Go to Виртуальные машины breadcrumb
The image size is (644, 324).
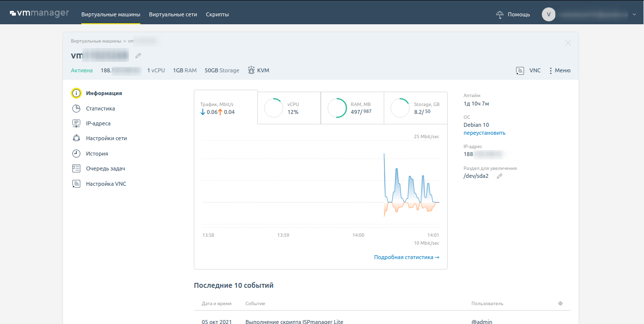[96, 41]
